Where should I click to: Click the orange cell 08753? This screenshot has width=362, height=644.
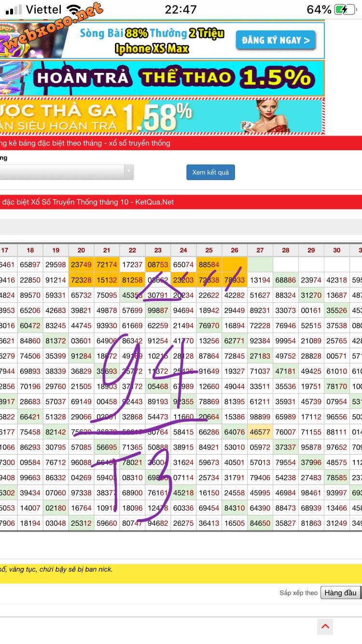[158, 265]
